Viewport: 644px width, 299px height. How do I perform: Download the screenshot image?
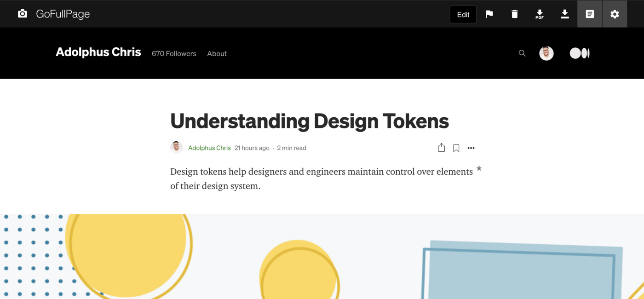(x=565, y=14)
